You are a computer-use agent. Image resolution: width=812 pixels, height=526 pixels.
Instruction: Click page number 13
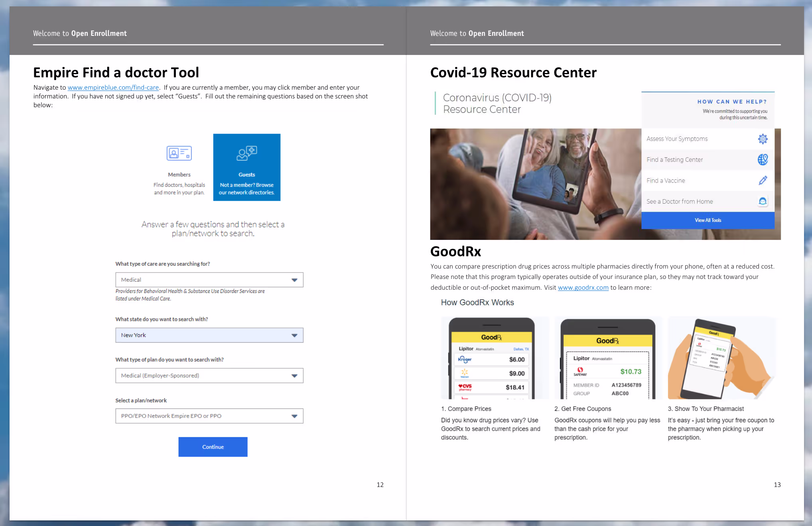pos(777,485)
